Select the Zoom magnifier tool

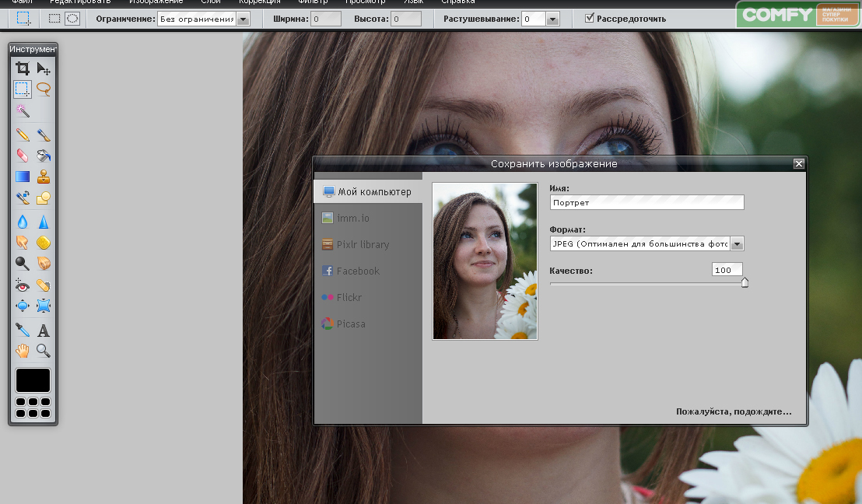(x=44, y=351)
